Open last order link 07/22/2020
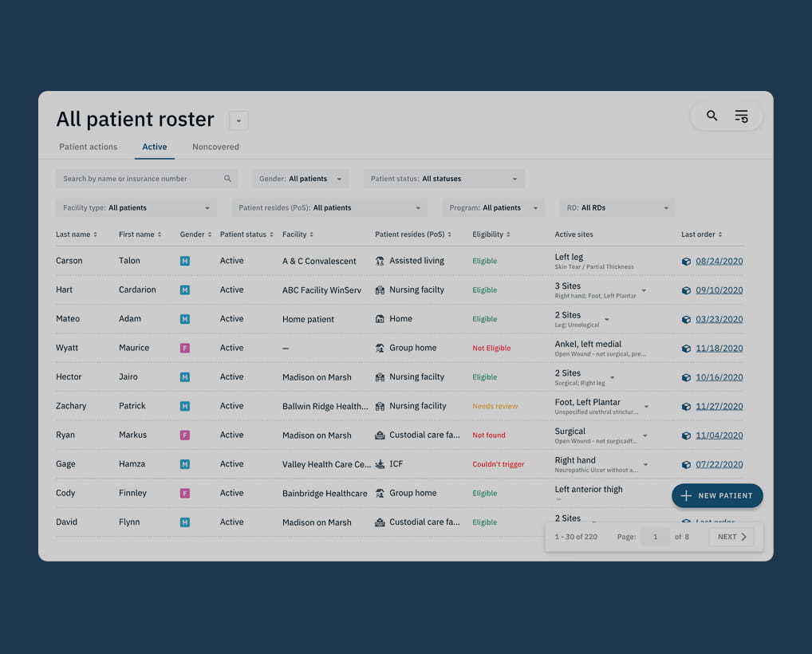This screenshot has width=812, height=654. point(719,464)
